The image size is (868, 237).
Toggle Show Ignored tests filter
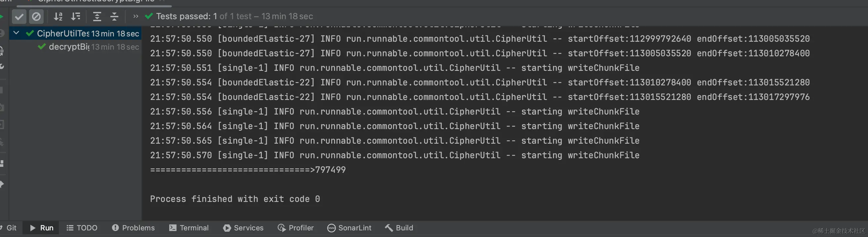36,16
